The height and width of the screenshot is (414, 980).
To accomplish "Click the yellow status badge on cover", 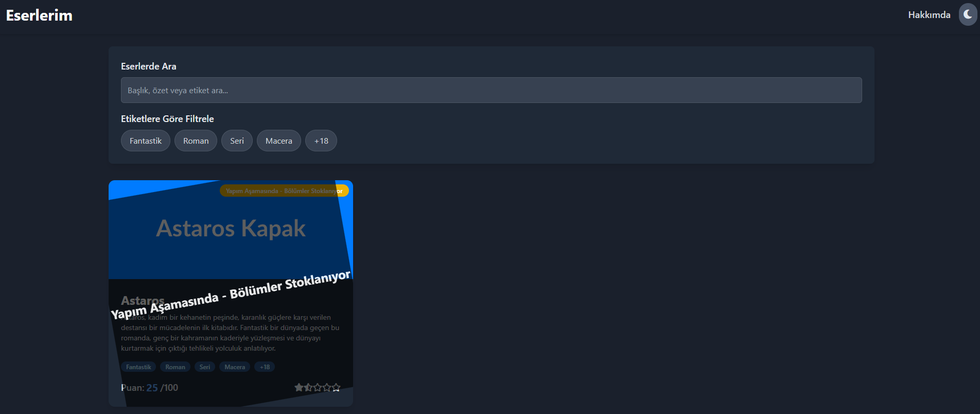I will [x=284, y=191].
